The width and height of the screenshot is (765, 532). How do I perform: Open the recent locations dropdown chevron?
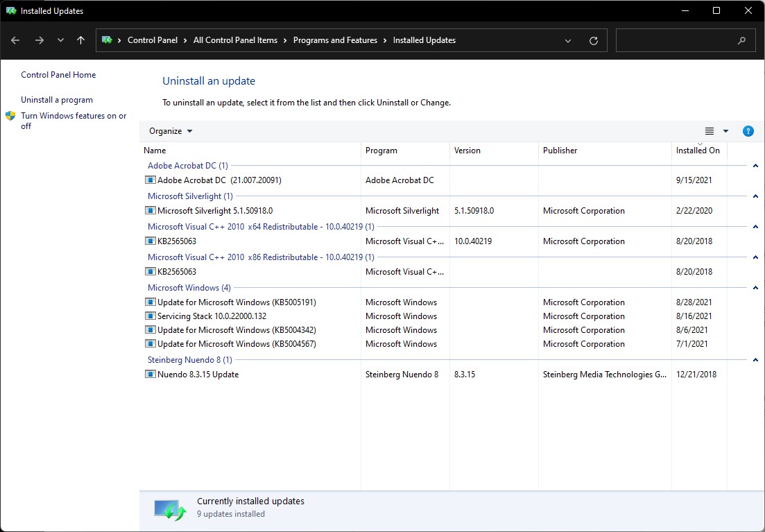click(x=60, y=40)
